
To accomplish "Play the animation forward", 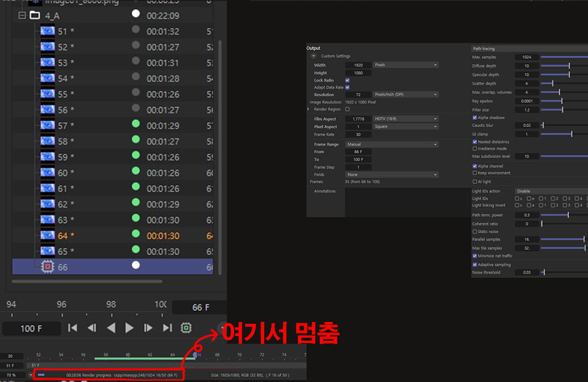I will point(129,328).
